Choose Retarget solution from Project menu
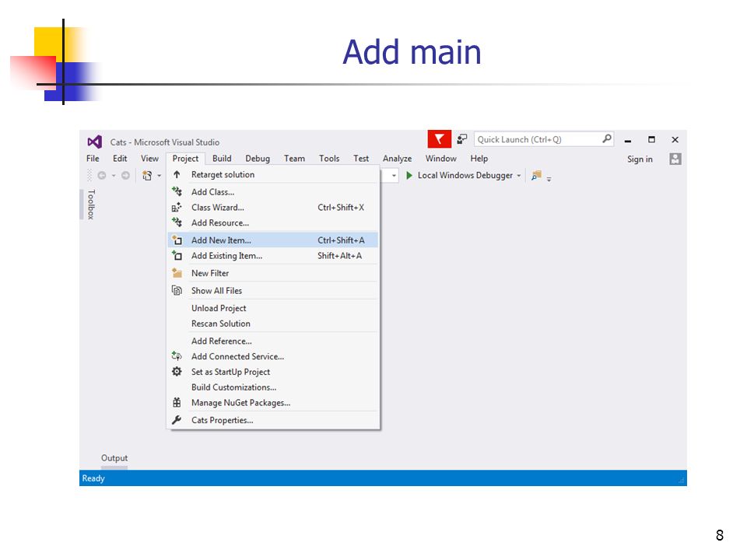Viewport: 747px width, 560px height. click(273, 175)
